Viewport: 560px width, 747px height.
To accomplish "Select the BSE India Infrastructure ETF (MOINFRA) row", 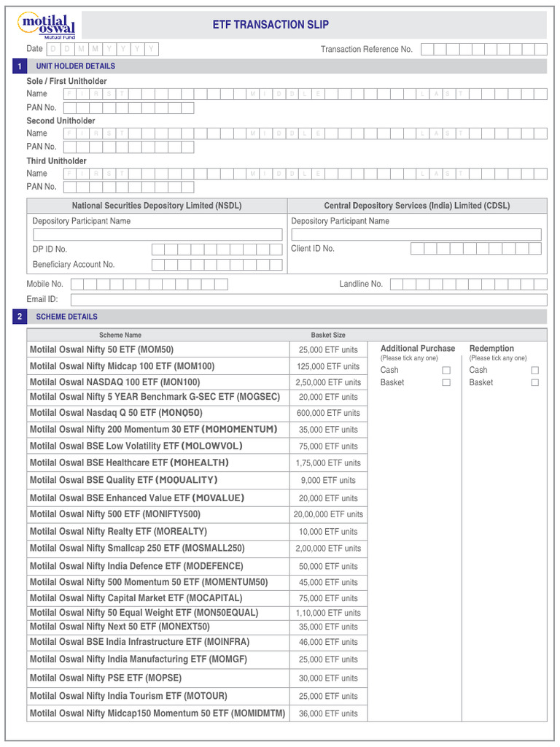I will click(197, 643).
